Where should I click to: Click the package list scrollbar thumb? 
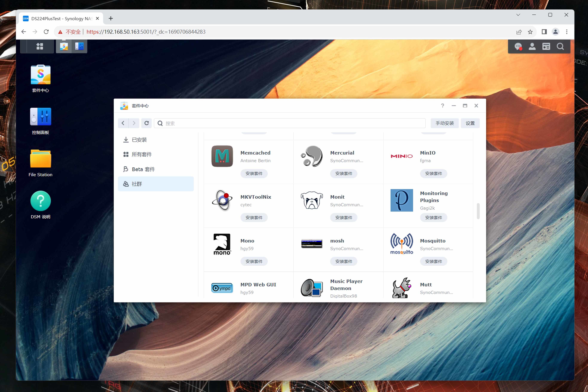click(478, 211)
